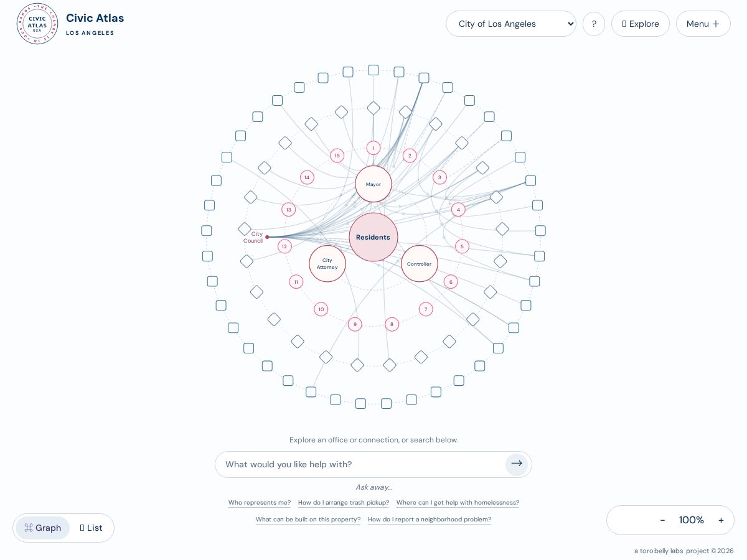
Task: Submit query with the arrow button
Action: coord(517,464)
